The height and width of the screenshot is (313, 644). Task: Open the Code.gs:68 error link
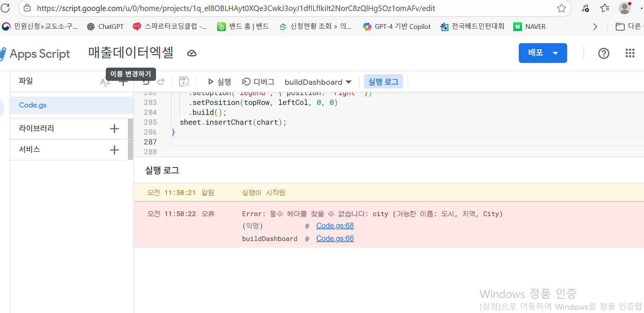pos(335,226)
